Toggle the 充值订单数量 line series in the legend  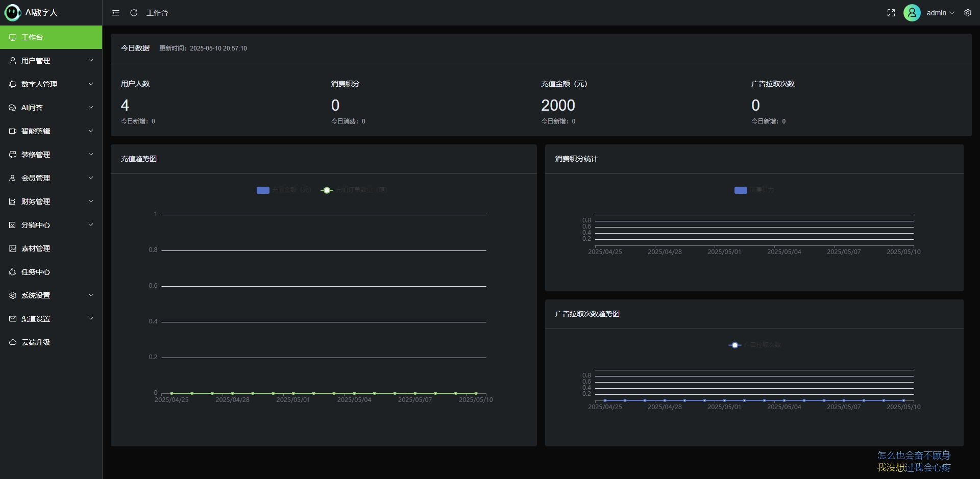tap(354, 190)
